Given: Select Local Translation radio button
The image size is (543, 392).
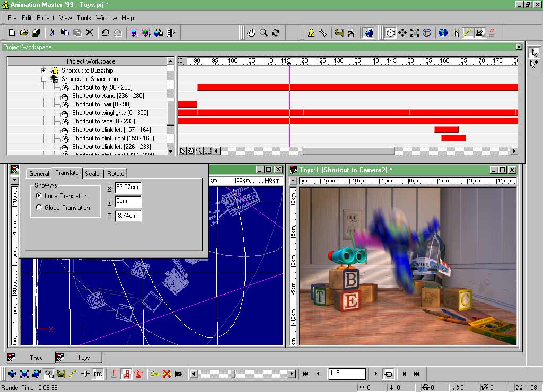Looking at the screenshot, I should [x=39, y=196].
